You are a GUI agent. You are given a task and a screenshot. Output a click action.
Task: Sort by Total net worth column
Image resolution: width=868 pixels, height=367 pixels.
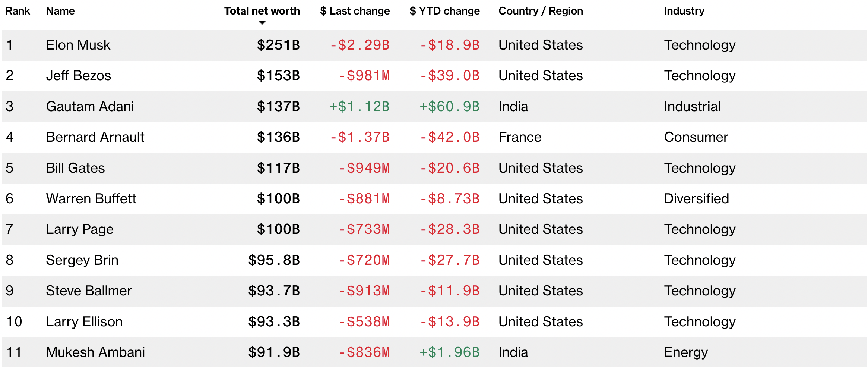(262, 11)
